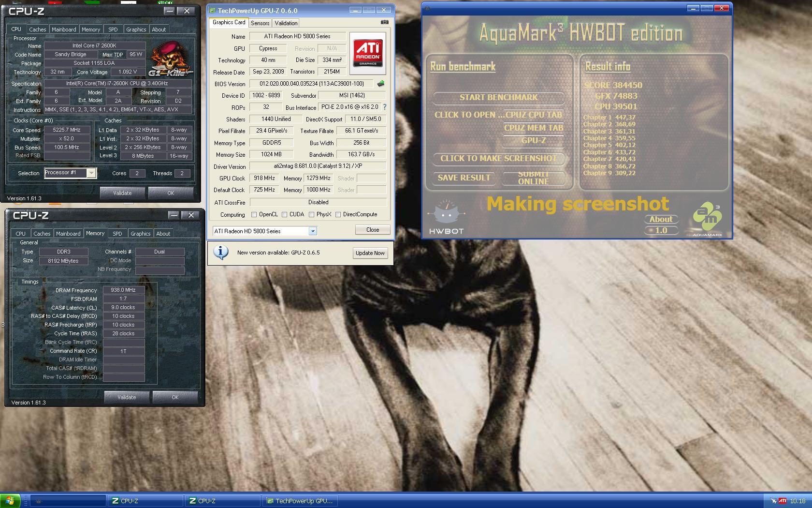The height and width of the screenshot is (508, 812).
Task: Click the ATI Radeon logo in GPU-Z
Action: click(368, 53)
